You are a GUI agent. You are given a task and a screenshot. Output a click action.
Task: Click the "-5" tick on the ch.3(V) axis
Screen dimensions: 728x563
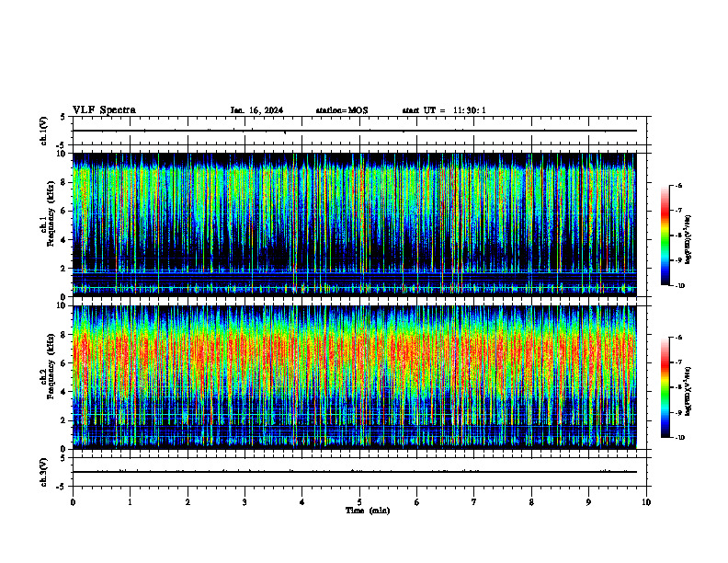click(x=61, y=487)
